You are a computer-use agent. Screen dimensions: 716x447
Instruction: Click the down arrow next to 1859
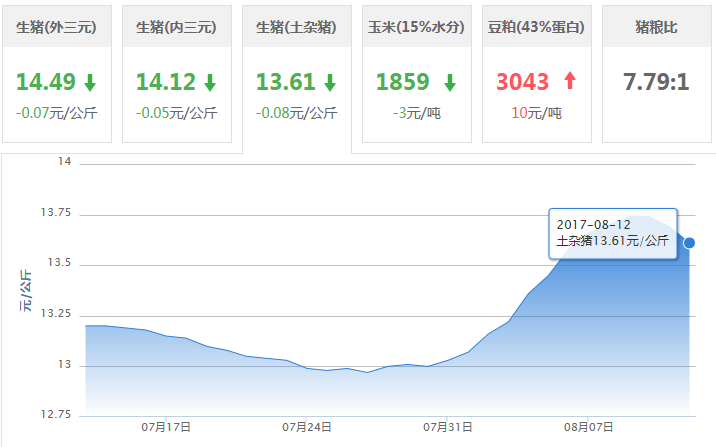[450, 82]
